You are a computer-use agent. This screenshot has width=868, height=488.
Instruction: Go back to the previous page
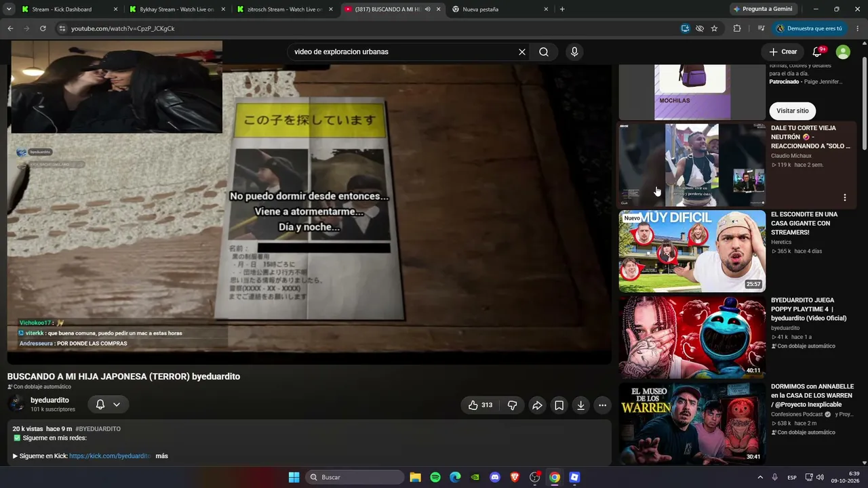coord(10,28)
